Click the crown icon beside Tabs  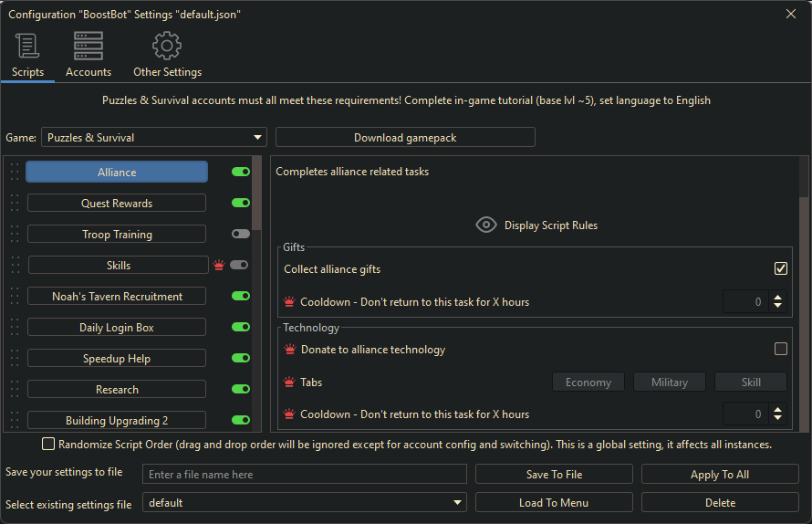[289, 382]
